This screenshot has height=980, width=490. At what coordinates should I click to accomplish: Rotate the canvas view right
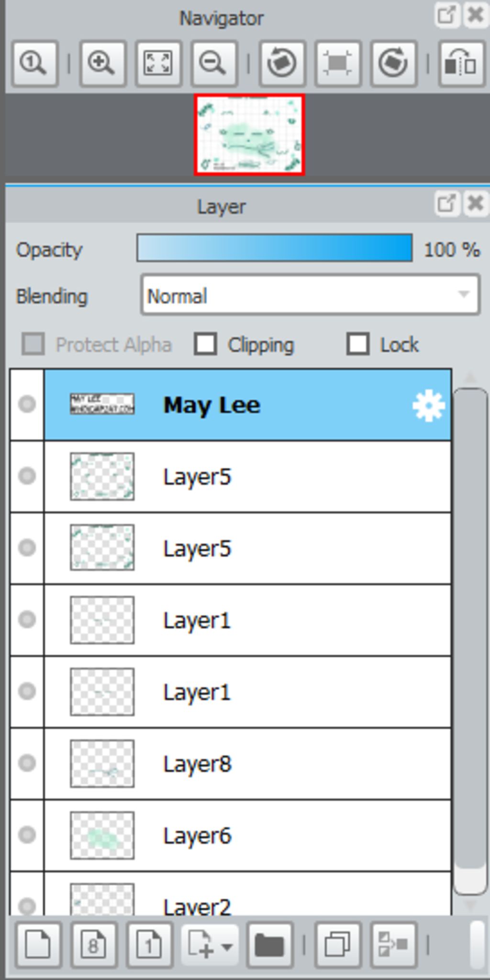pyautogui.click(x=393, y=63)
